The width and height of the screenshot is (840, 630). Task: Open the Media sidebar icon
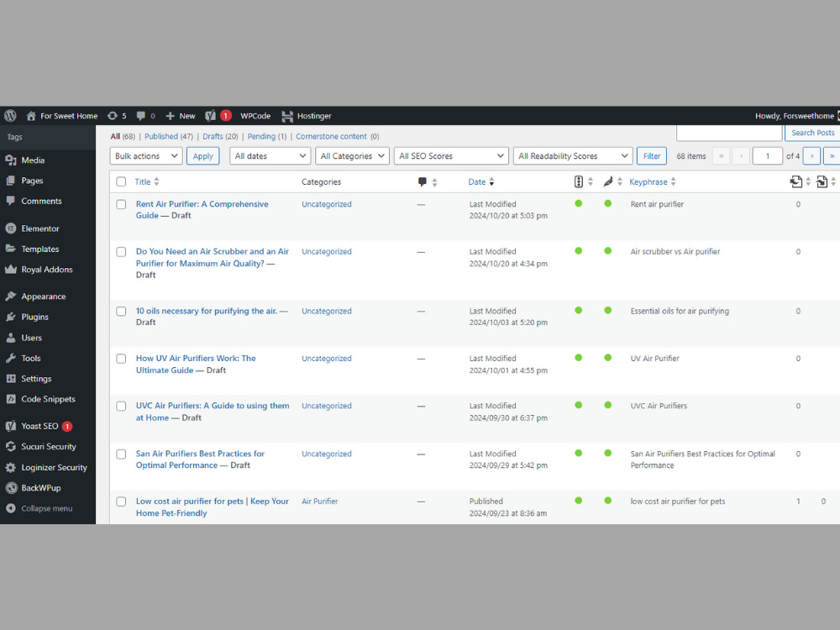click(x=11, y=160)
